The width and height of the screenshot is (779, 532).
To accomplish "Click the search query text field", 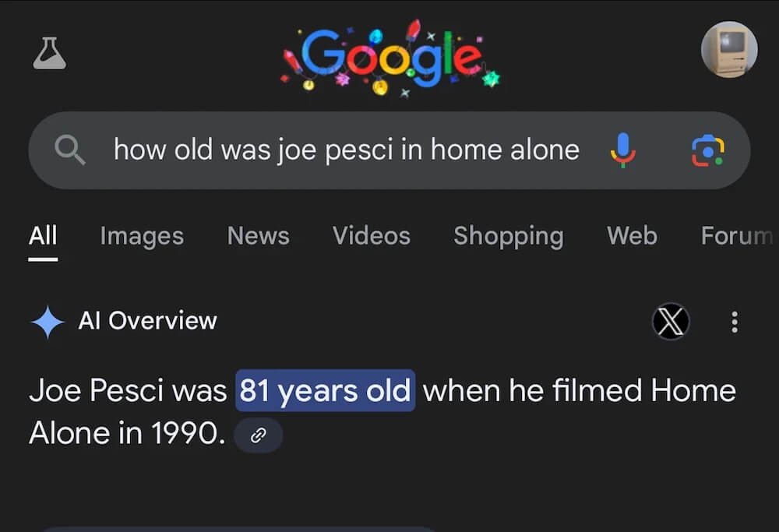I will tap(347, 150).
